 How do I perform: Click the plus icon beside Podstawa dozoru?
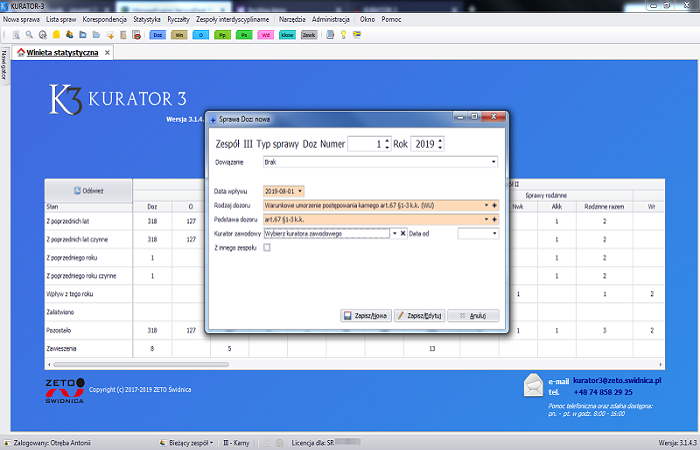[x=494, y=219]
